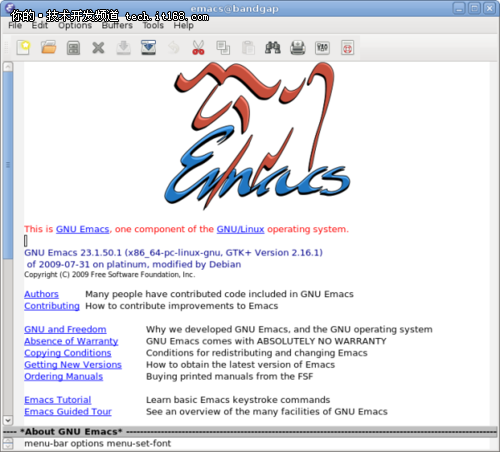
Task: Search with the binoculars icon
Action: click(x=273, y=48)
